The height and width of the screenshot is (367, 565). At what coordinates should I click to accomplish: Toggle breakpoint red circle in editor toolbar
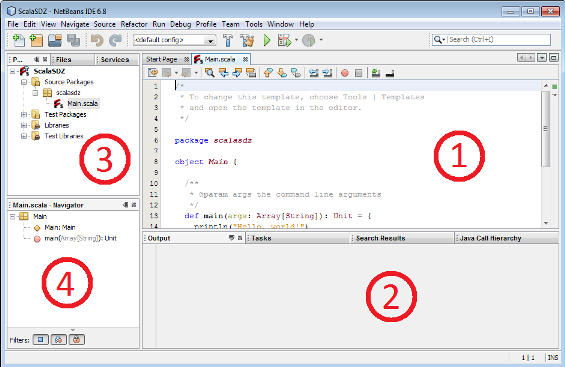345,73
